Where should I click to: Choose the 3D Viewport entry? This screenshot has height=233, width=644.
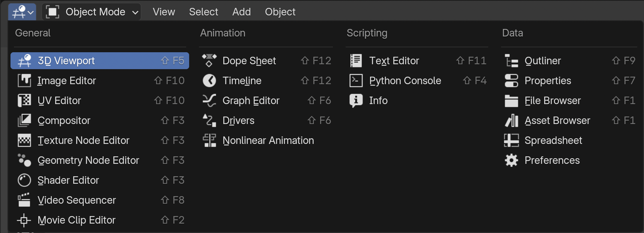click(x=100, y=61)
